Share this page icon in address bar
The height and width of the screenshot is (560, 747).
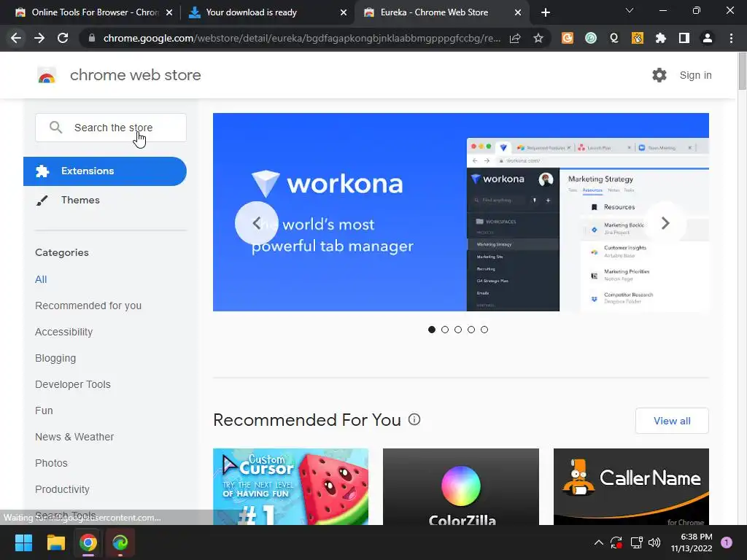point(515,38)
